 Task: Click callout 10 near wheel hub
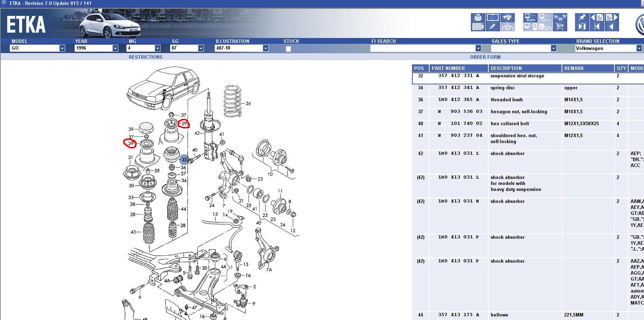point(270,174)
